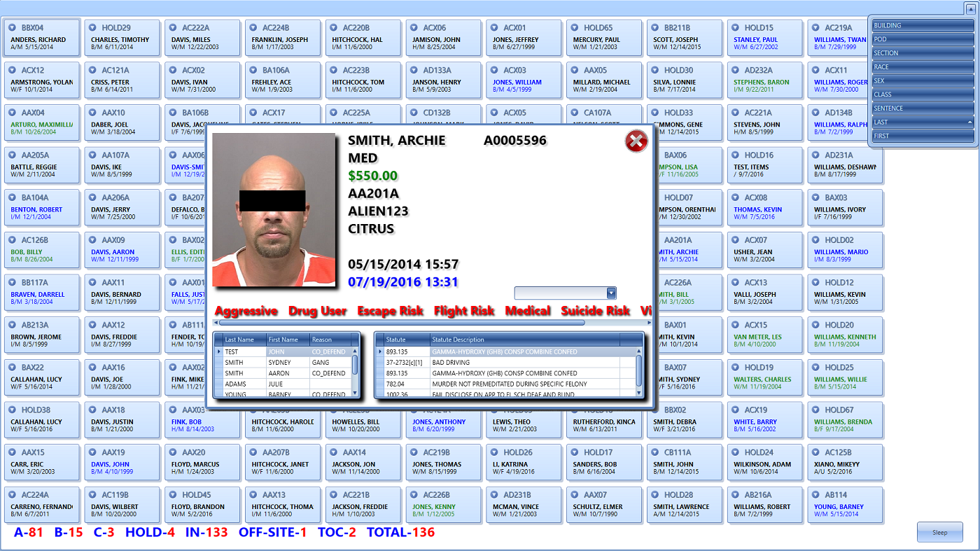This screenshot has width=980, height=551.
Task: Toggle sort direction arrow on LAST
Action: pyautogui.click(x=969, y=123)
